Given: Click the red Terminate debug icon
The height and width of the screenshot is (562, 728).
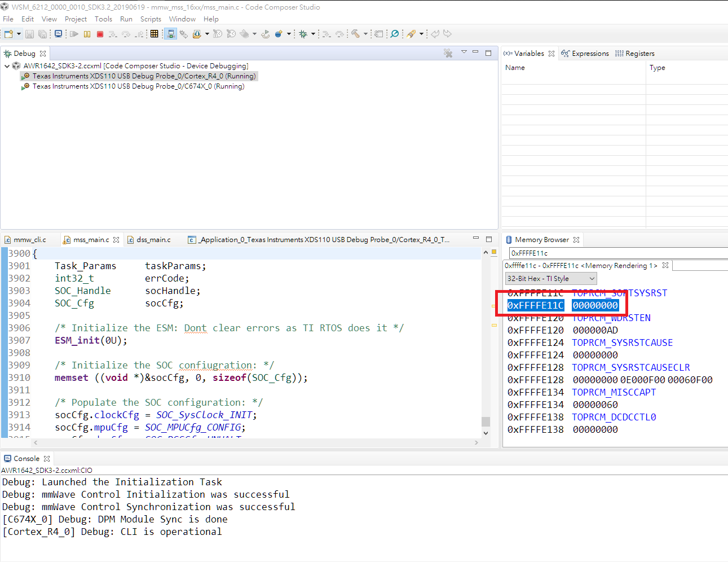Looking at the screenshot, I should pos(100,34).
